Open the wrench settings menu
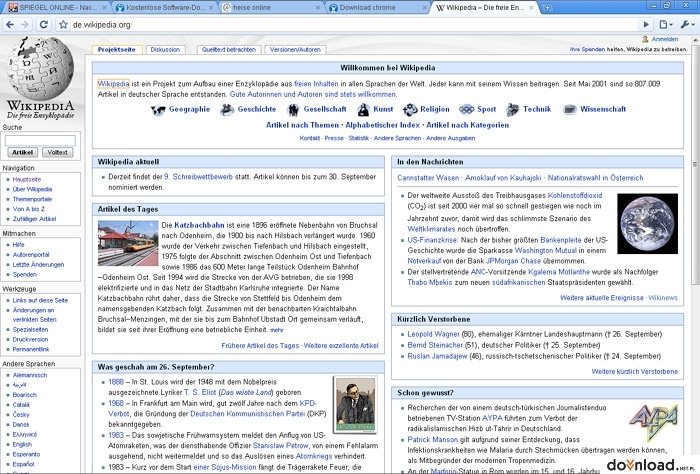Image resolution: width=700 pixels, height=474 pixels. tap(687, 25)
